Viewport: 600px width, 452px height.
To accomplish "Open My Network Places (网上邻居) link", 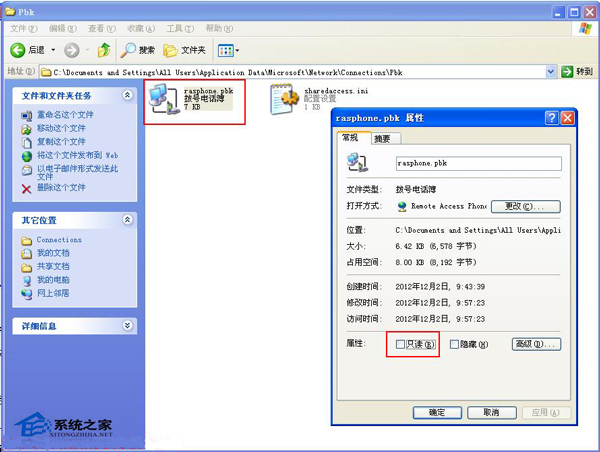I will (53, 293).
